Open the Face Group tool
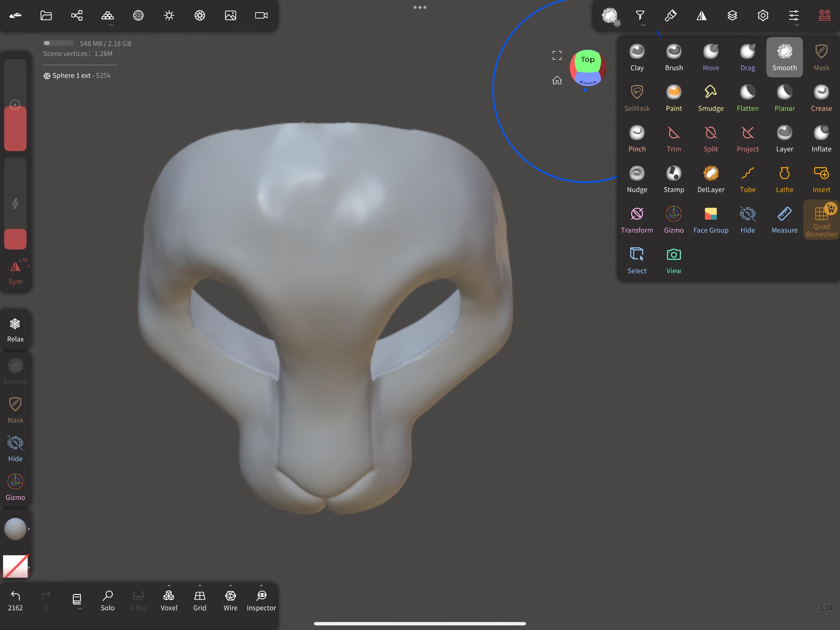 [x=711, y=220]
